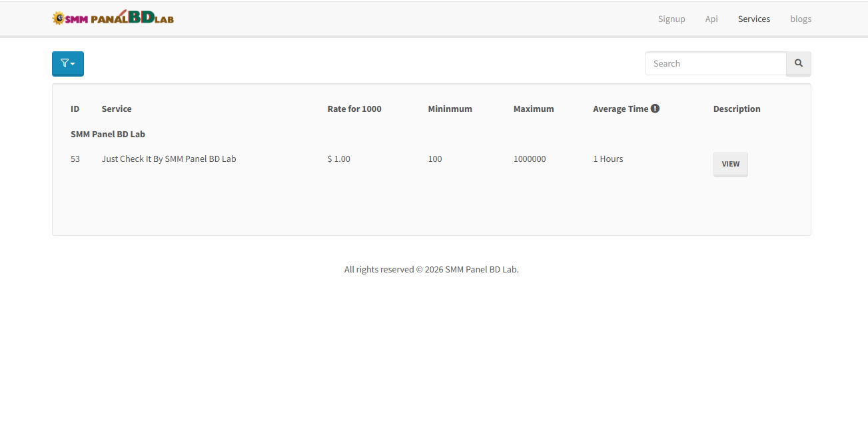Image resolution: width=868 pixels, height=435 pixels.
Task: Select the Services navigation item
Action: (x=753, y=19)
